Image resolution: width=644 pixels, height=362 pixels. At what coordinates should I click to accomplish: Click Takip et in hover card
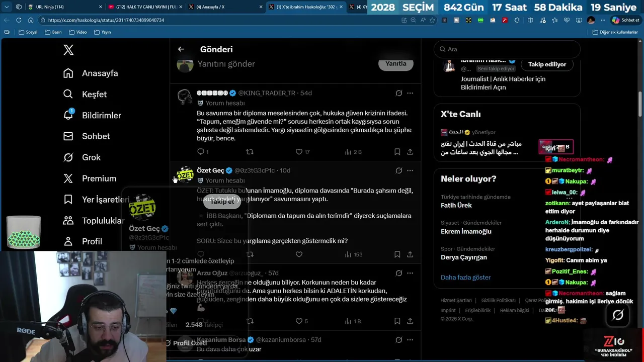tap(222, 201)
